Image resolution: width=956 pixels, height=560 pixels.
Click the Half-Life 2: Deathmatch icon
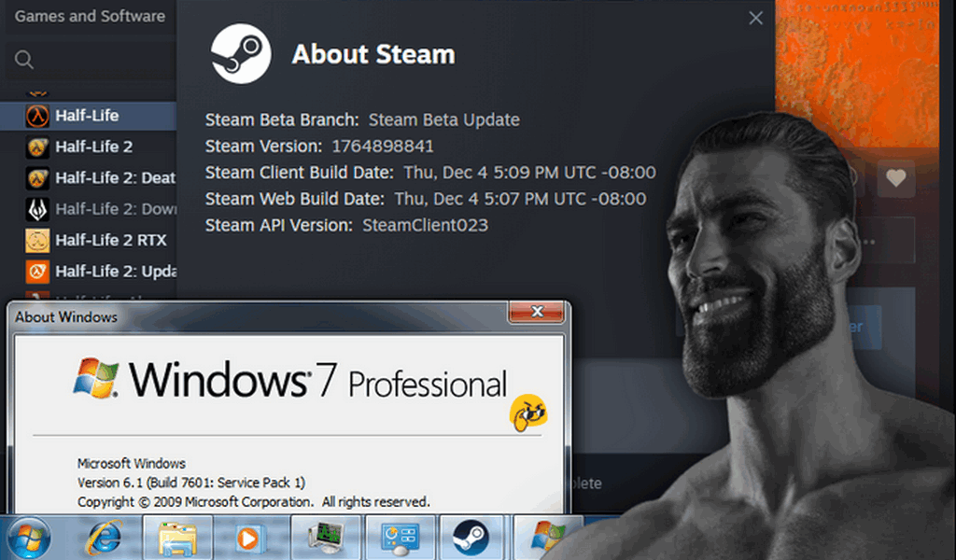[x=37, y=178]
